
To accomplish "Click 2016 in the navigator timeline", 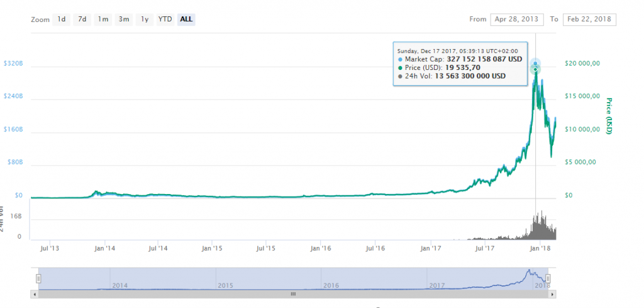I will [x=331, y=285].
